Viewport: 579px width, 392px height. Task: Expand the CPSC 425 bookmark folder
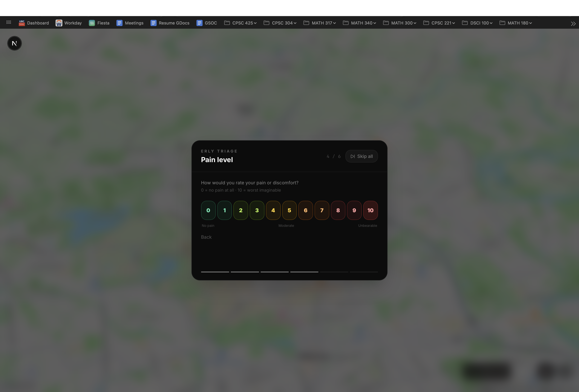coord(240,23)
